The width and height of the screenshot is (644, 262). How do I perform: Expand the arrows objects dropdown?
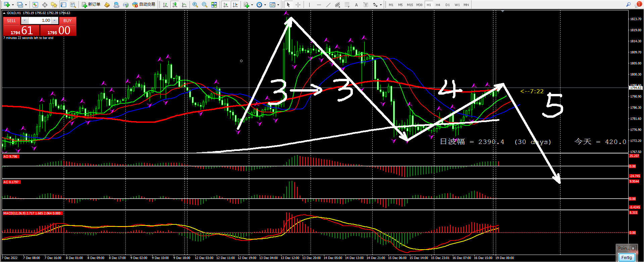click(381, 5)
